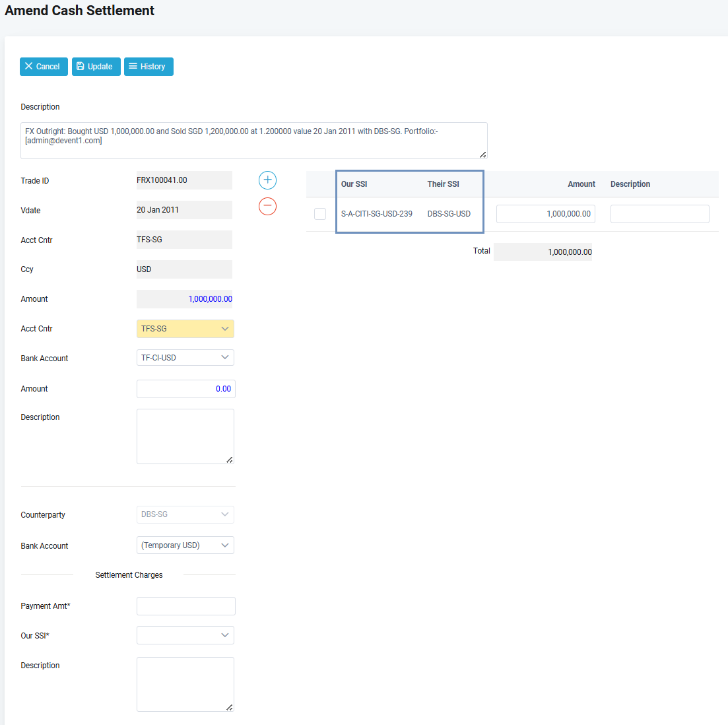Click the Description input in the SSI table row
Image resolution: width=728 pixels, height=725 pixels.
pos(660,214)
